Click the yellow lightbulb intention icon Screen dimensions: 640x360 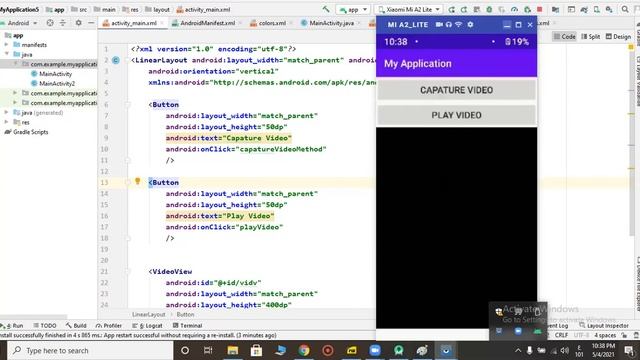(x=138, y=181)
